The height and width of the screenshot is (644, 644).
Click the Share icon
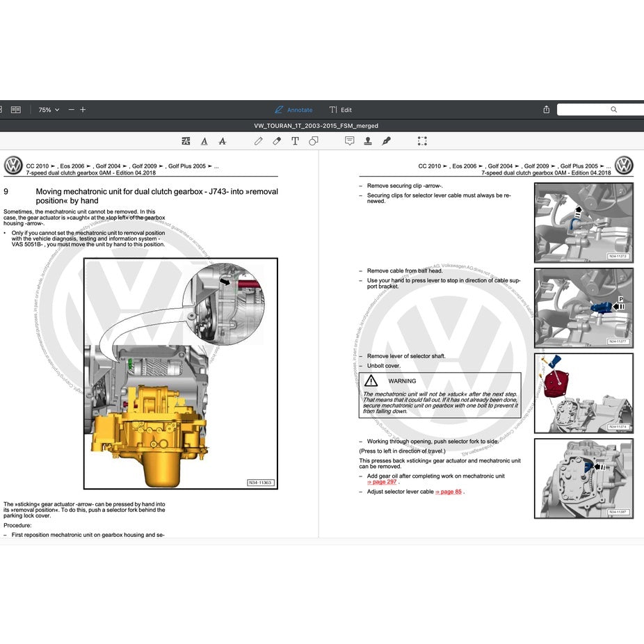[x=547, y=110]
